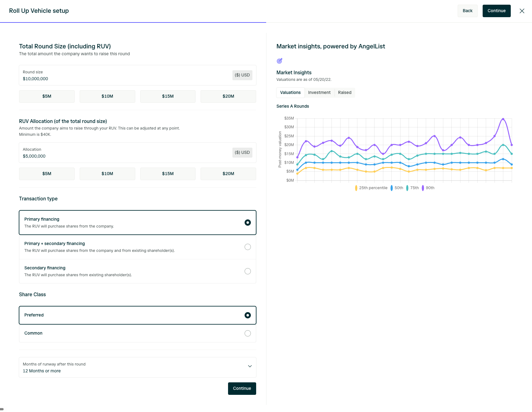This screenshot has width=532, height=412.
Task: Expand the Months of runway dropdown chevron
Action: 250,366
